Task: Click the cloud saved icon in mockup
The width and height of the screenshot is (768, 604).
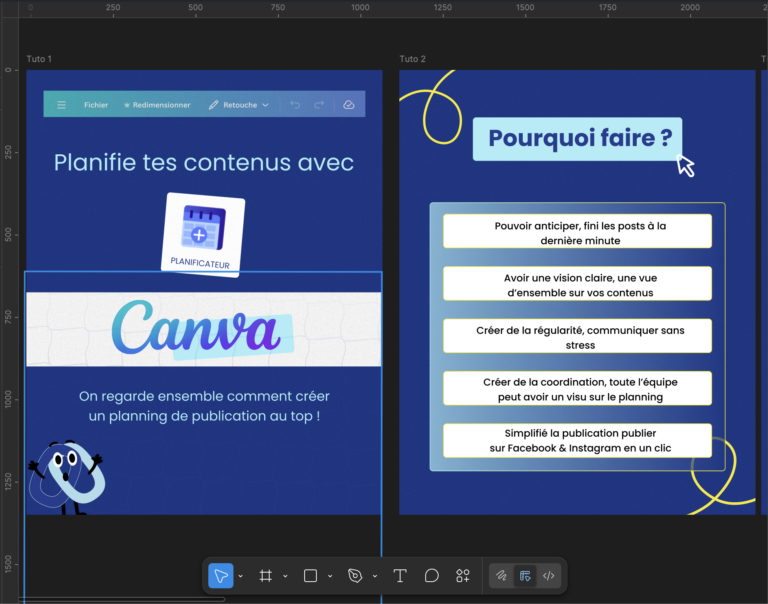Action: [349, 105]
